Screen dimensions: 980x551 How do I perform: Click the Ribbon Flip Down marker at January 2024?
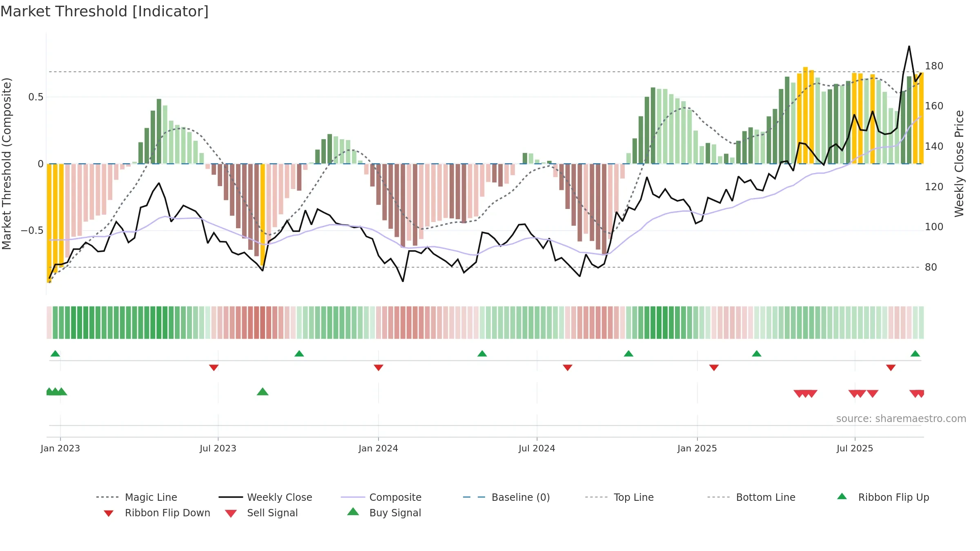point(378,368)
